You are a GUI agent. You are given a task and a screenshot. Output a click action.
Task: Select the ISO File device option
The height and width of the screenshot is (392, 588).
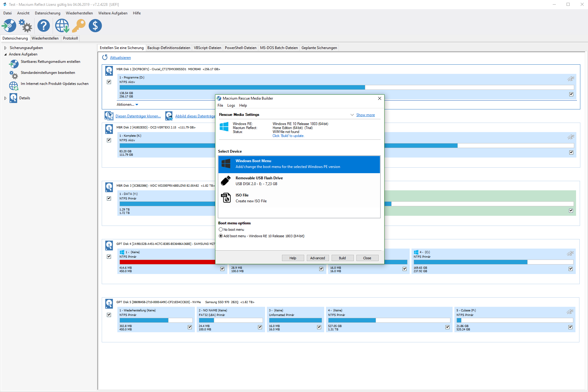pos(299,198)
